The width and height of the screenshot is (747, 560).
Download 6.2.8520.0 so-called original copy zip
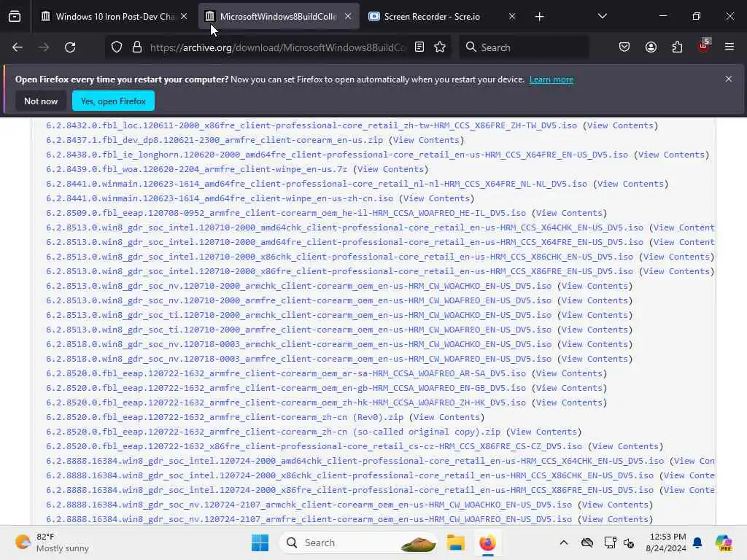273,432
